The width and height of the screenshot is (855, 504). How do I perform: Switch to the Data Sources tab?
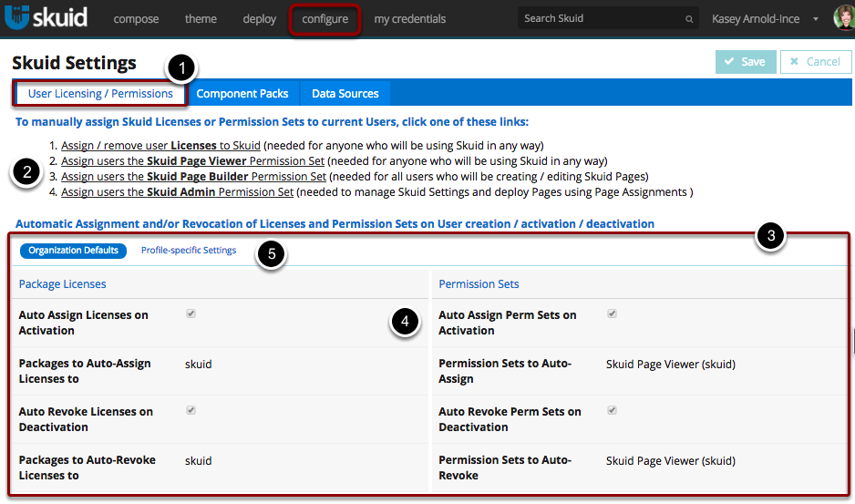[x=345, y=94]
